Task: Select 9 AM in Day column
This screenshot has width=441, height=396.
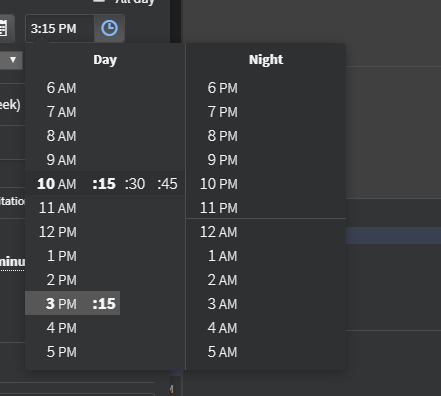Action: (x=61, y=160)
